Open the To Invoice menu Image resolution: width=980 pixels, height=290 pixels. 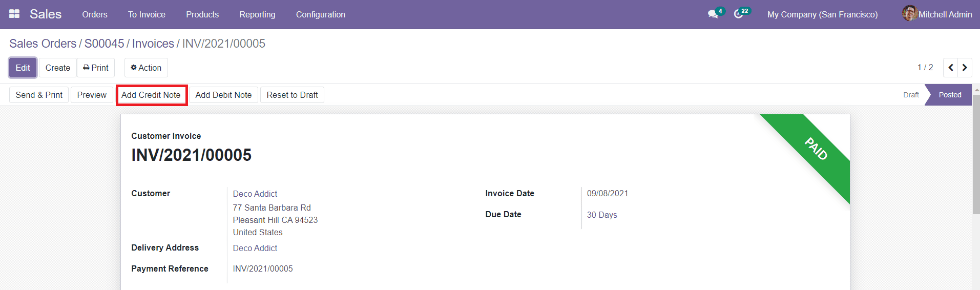[147, 14]
